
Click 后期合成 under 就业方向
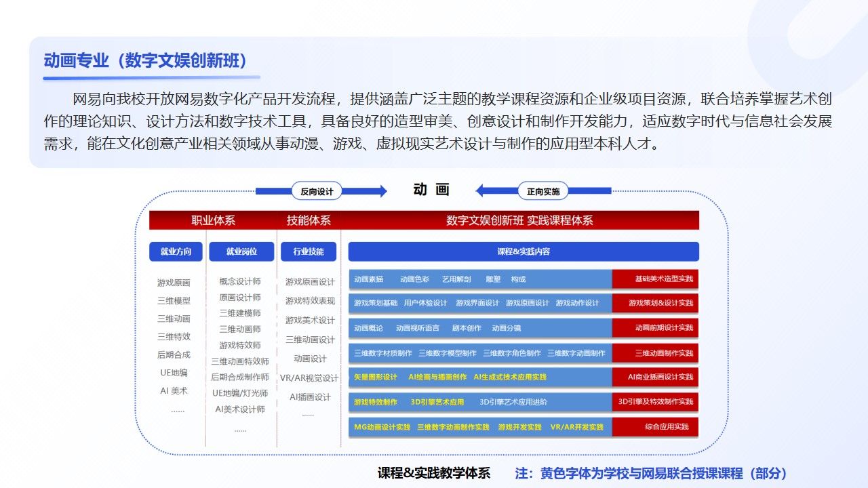tap(174, 354)
